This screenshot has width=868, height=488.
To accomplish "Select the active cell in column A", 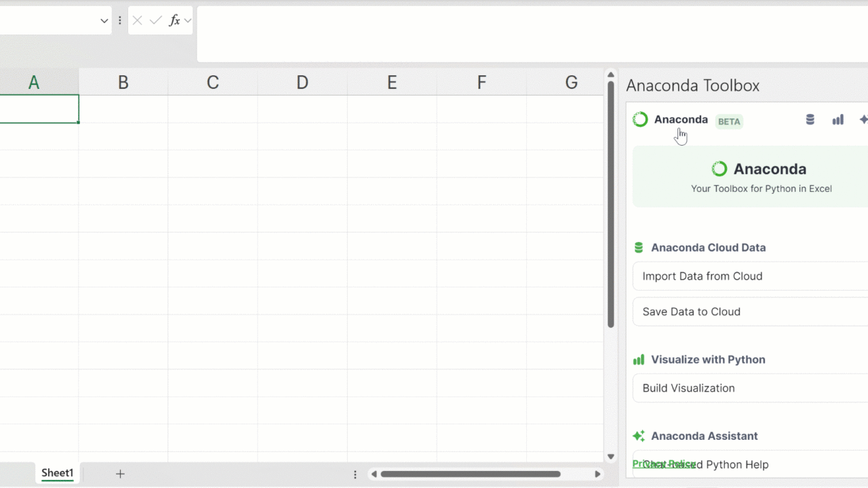I will pos(39,109).
